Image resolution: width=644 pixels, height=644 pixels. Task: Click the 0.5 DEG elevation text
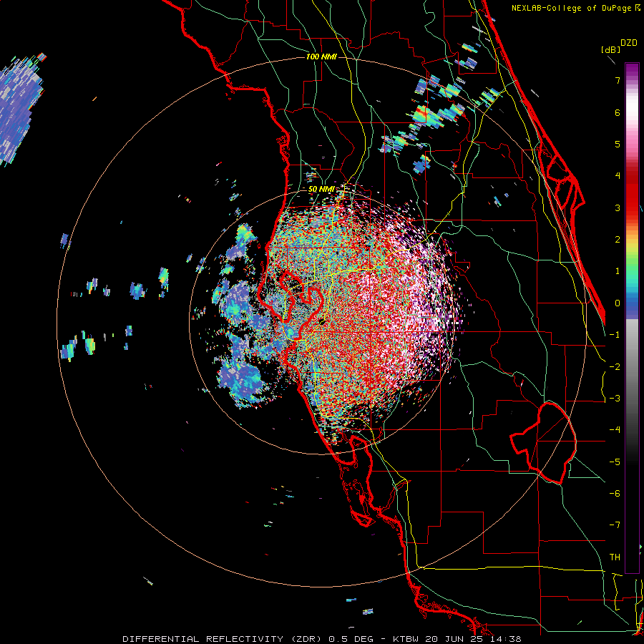click(351, 639)
